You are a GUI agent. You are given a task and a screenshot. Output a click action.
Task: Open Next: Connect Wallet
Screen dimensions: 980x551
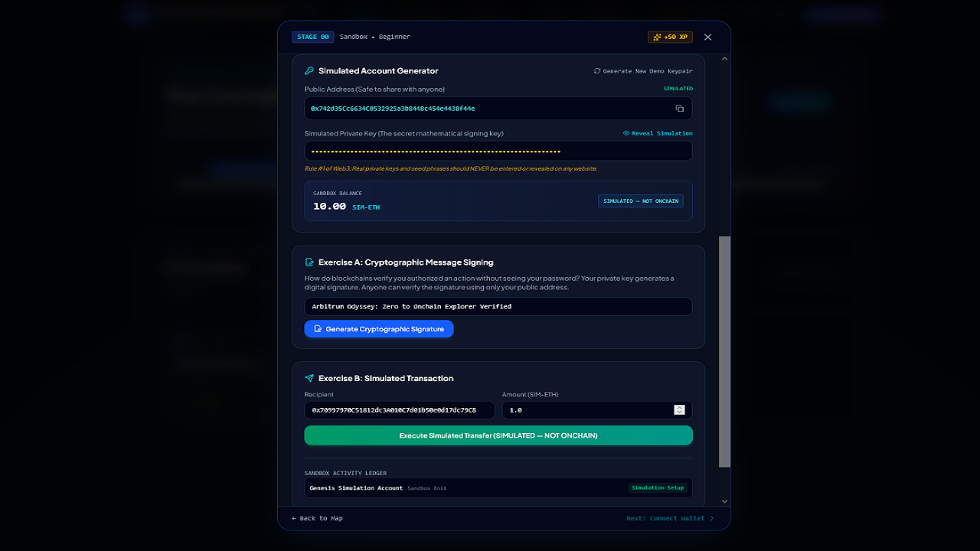(x=670, y=518)
